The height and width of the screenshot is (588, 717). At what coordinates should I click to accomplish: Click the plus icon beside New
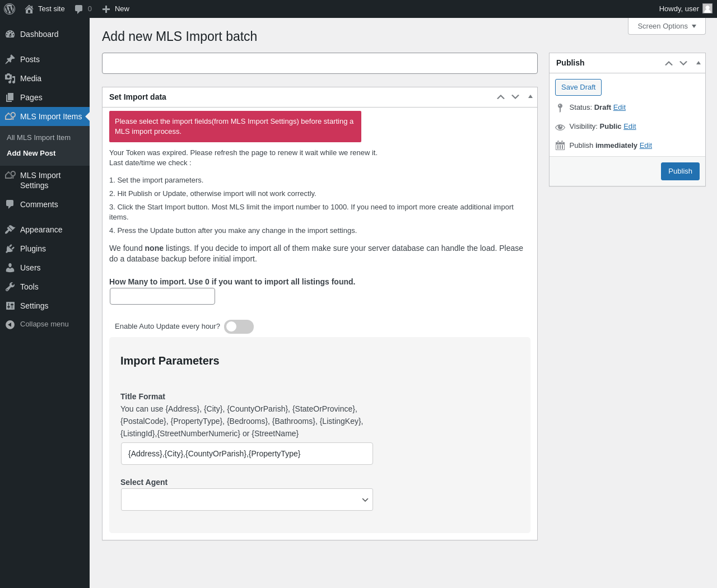(x=106, y=9)
